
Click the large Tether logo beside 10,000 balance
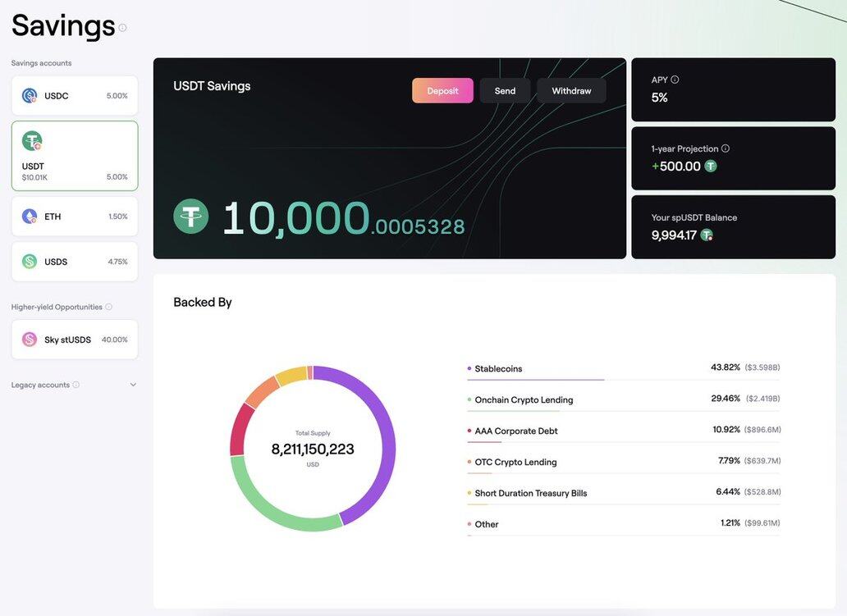point(191,217)
